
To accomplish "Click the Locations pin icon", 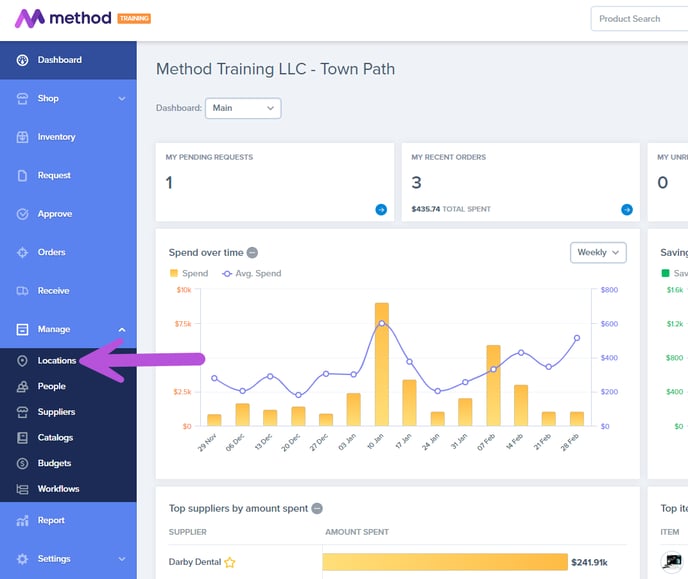I will coord(22,361).
